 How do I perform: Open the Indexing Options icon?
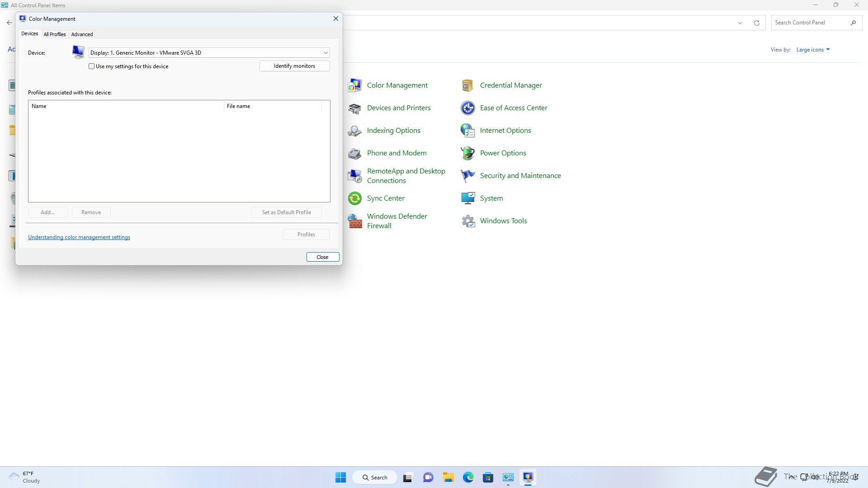pos(355,131)
